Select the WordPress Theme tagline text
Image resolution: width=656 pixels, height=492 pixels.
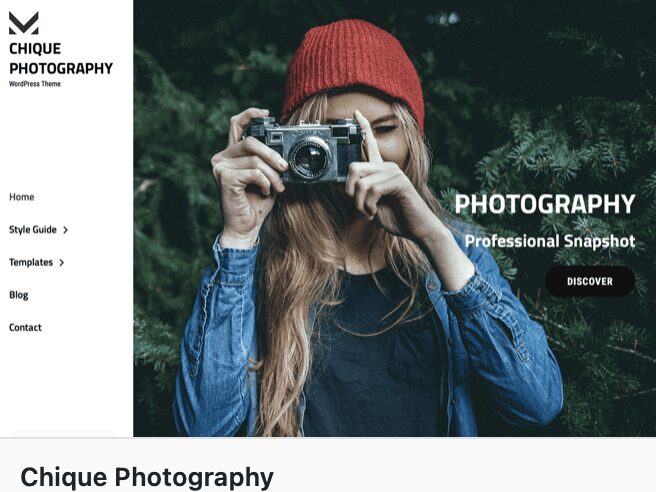(35, 84)
